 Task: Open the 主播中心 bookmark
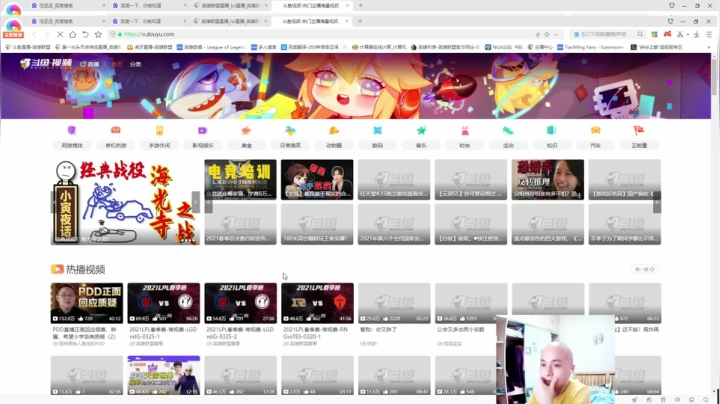(x=540, y=47)
